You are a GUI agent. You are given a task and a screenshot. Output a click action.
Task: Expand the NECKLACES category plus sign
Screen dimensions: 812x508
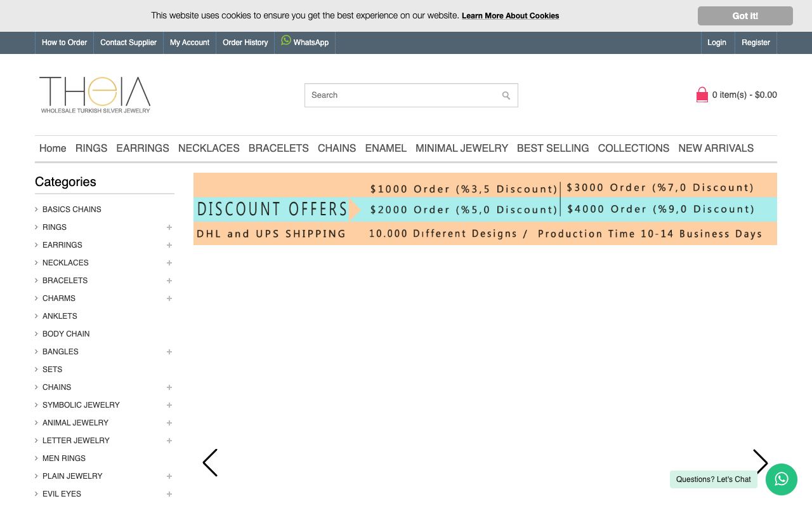pos(169,263)
